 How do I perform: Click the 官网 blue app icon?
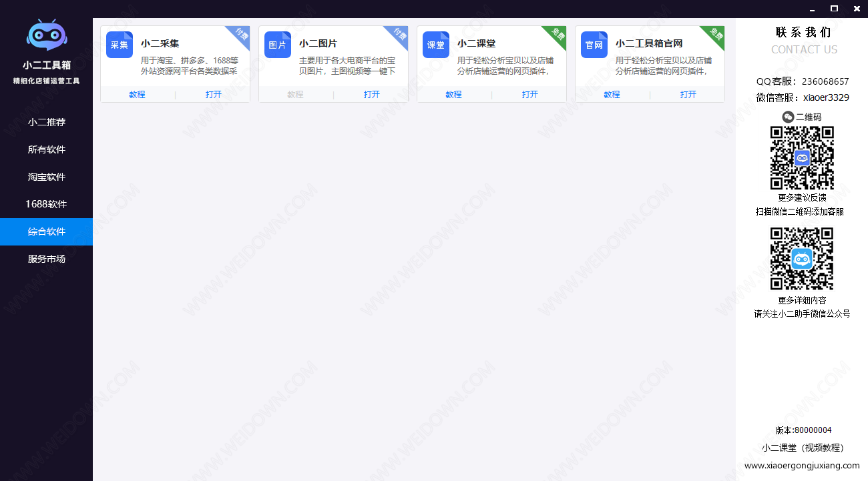pyautogui.click(x=594, y=45)
